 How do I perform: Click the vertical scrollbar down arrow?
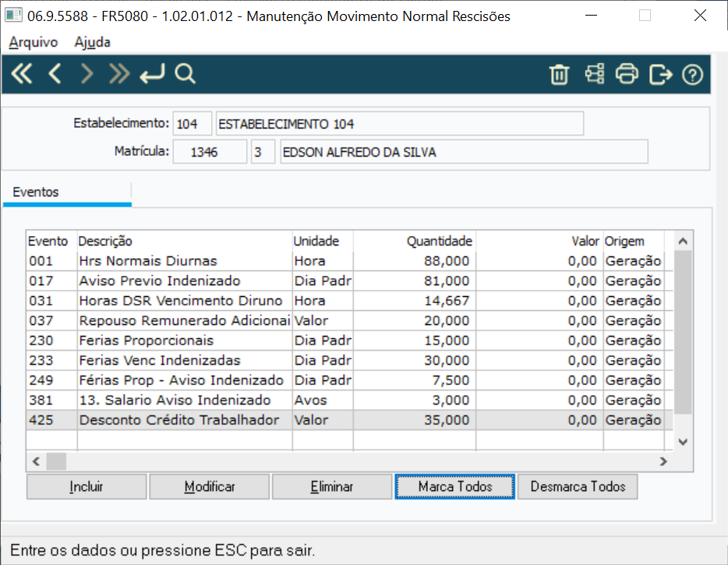click(683, 442)
